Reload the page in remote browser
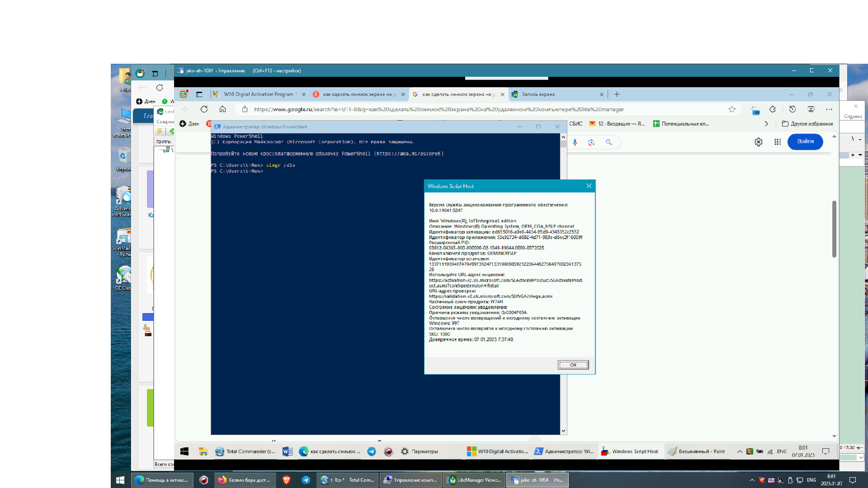This screenshot has height=488, width=868. click(204, 109)
